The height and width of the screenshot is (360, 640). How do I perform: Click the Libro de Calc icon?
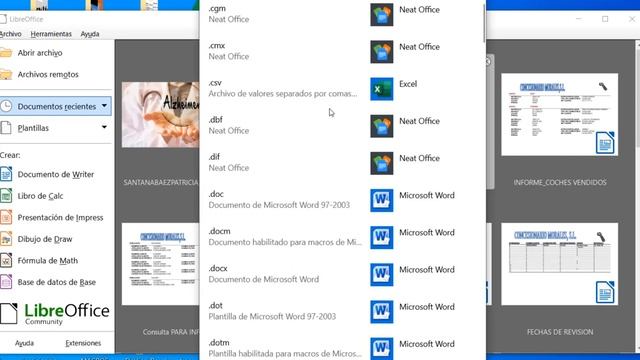point(6,196)
